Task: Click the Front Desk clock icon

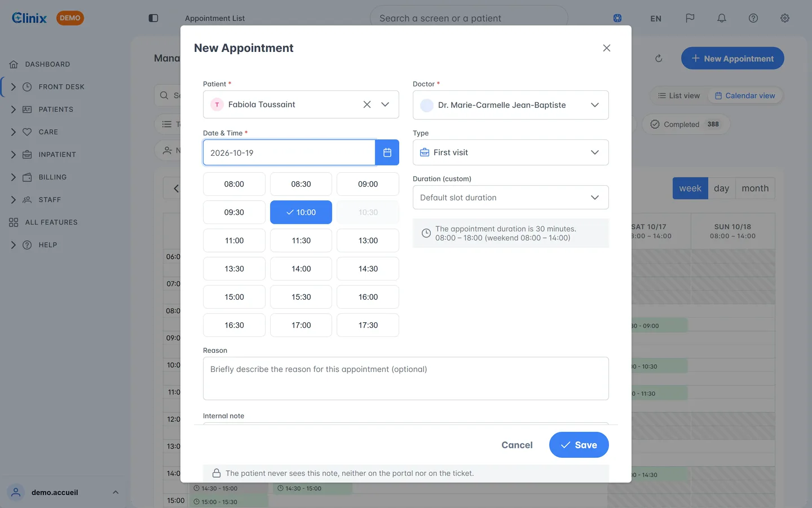Action: pyautogui.click(x=27, y=87)
